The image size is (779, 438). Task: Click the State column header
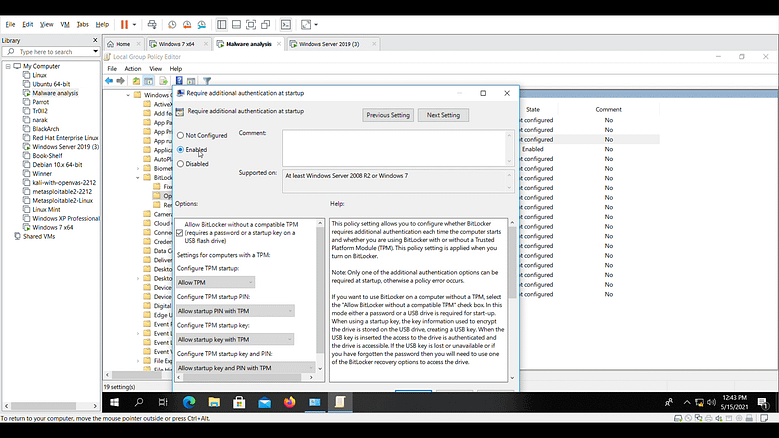click(x=533, y=109)
